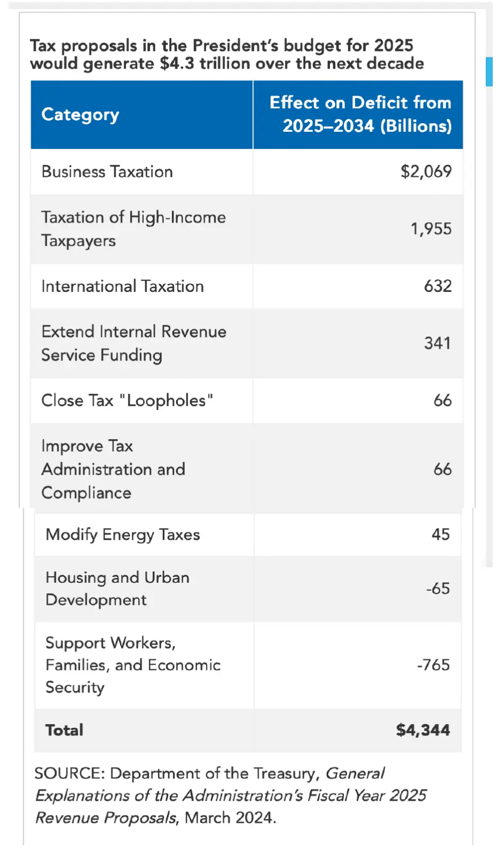Select Taxation of High-Income Taxpayers row
This screenshot has height=857, width=504.
(133, 229)
